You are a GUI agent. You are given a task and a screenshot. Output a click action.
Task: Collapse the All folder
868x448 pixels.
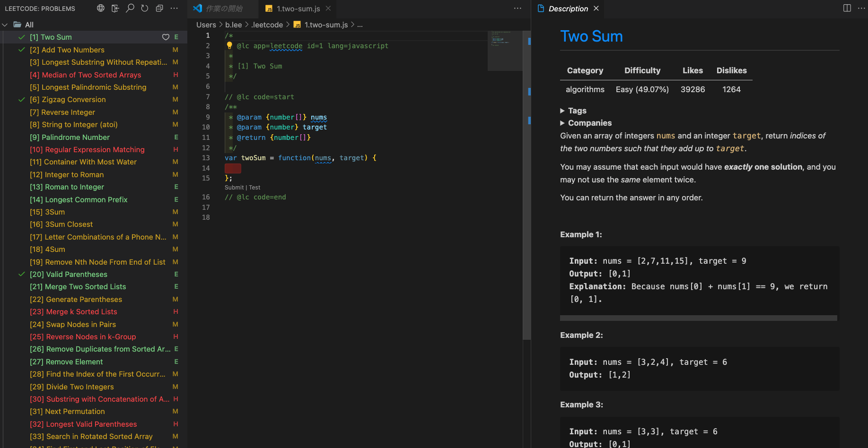[5, 25]
